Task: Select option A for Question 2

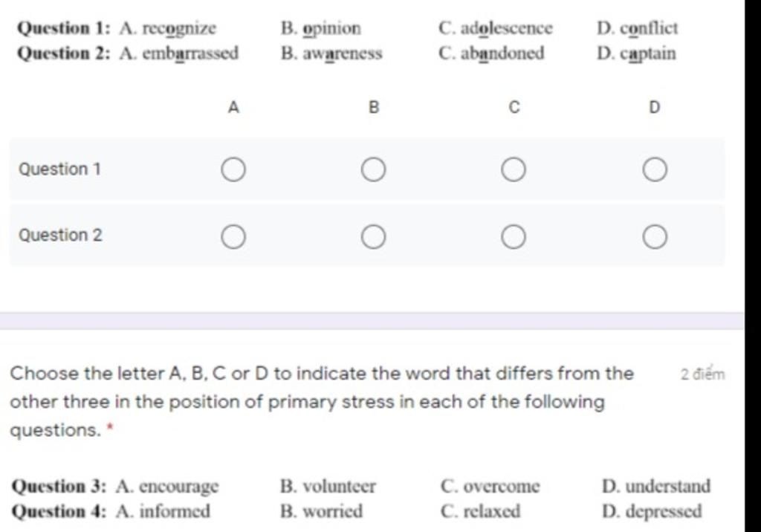Action: click(233, 237)
